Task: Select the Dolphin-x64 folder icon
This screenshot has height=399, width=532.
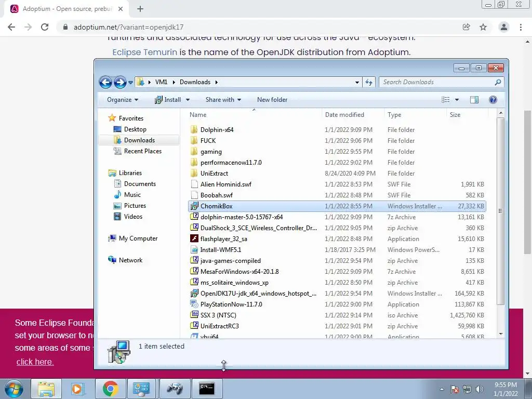Action: click(194, 129)
